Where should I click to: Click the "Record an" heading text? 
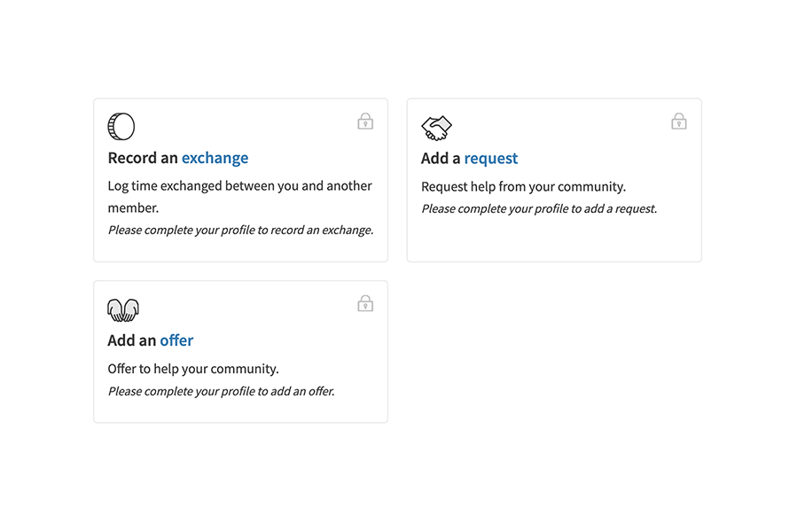143,158
